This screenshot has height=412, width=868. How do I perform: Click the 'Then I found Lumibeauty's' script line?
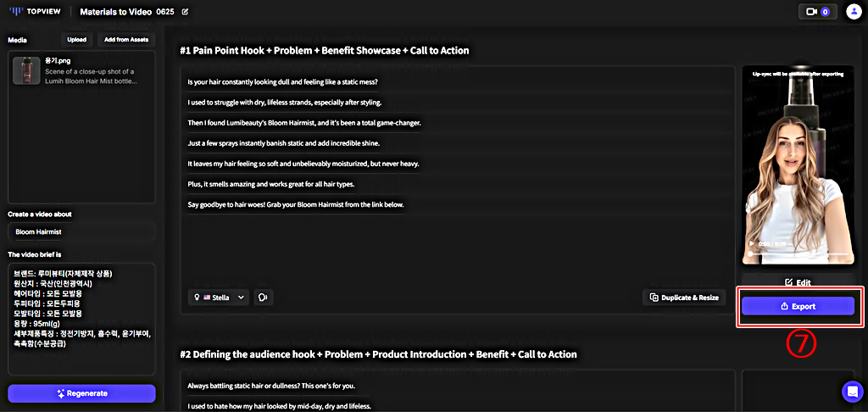click(304, 123)
